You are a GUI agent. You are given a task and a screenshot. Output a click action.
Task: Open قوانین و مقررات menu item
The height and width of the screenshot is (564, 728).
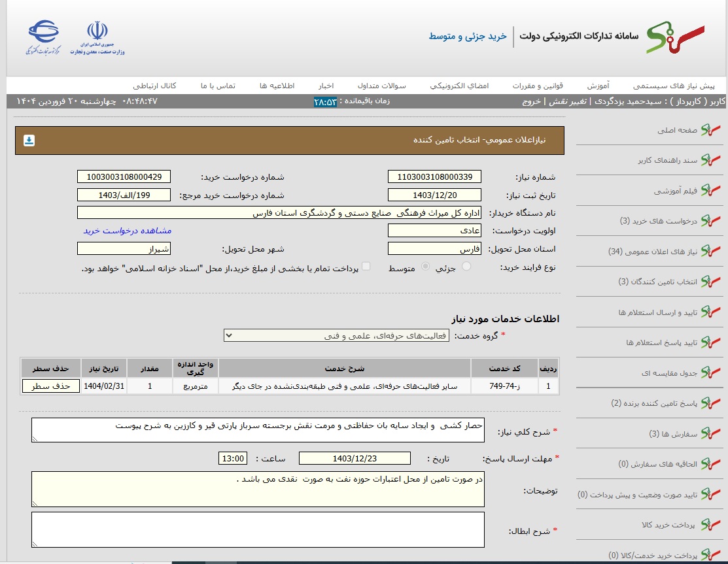coord(538,86)
